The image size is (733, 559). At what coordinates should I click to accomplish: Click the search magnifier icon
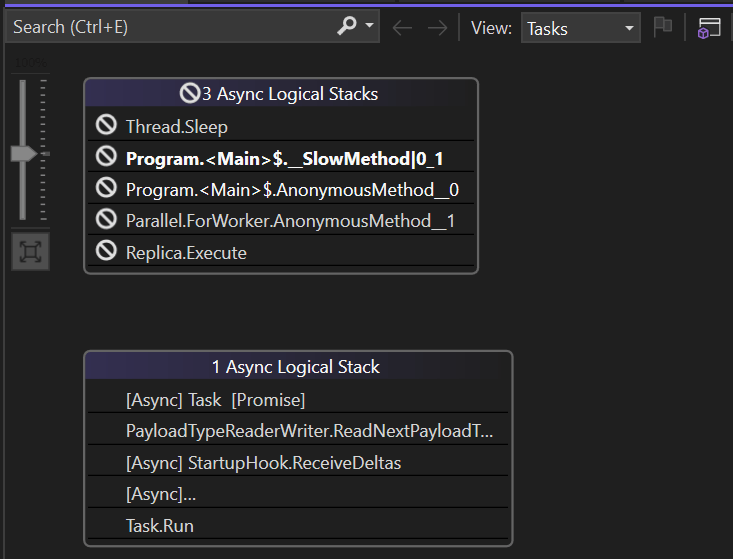point(347,27)
